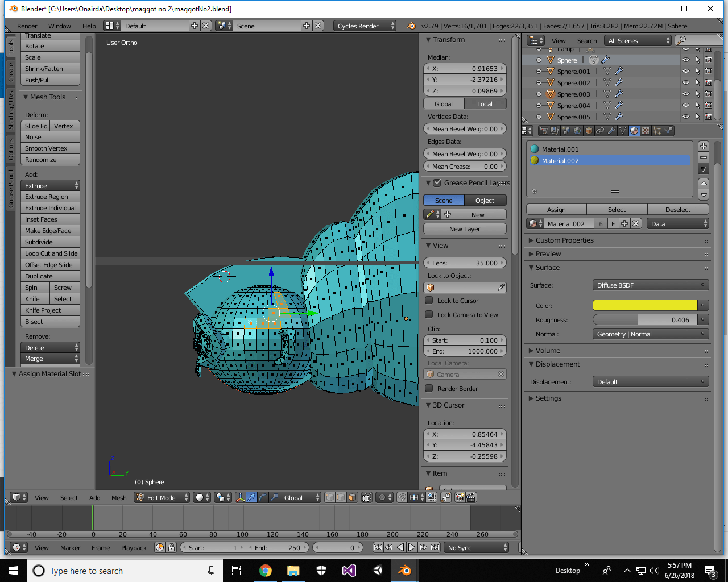This screenshot has height=582, width=728.
Task: Click the Subdivide button
Action: click(x=50, y=242)
